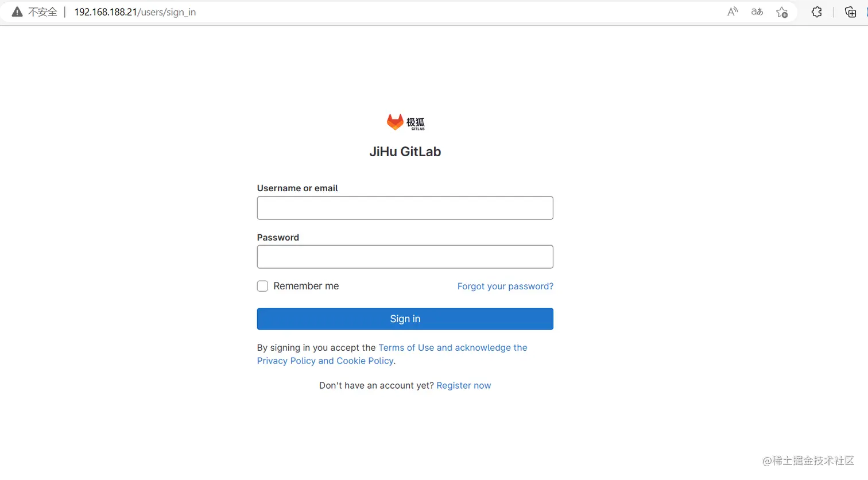The width and height of the screenshot is (868, 480).
Task: Click the blue Sign in button
Action: point(405,319)
